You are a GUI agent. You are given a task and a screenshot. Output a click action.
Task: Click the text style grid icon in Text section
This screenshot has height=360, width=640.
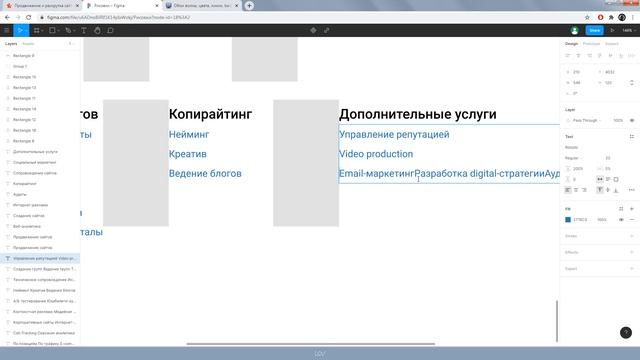pyautogui.click(x=631, y=136)
